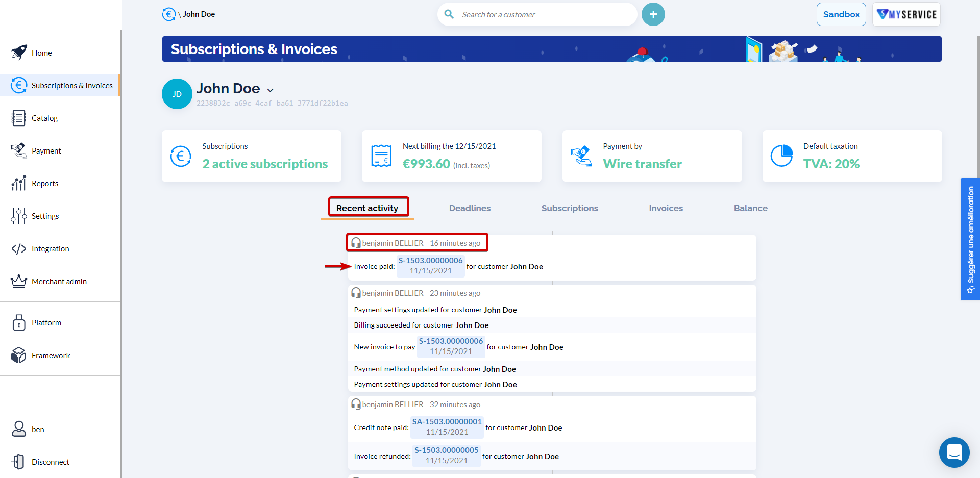Click the Subscriptions & Invoices euro icon in sidebar
This screenshot has width=980, height=478.
point(19,85)
